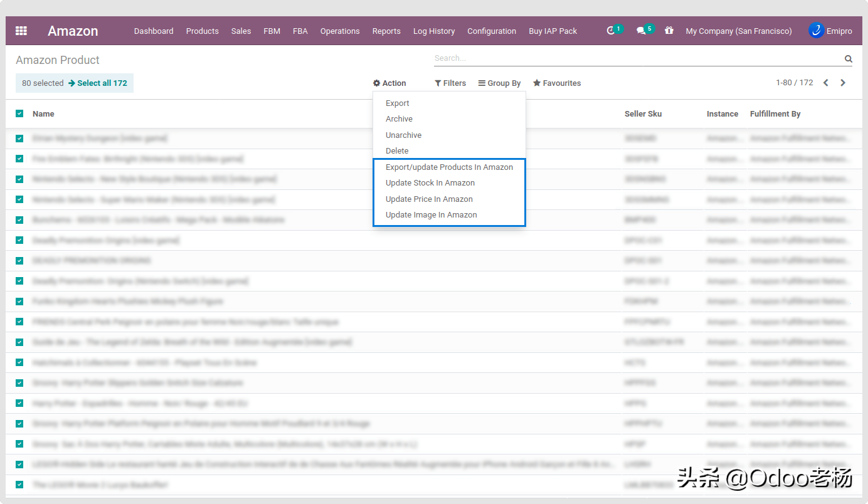Click the 1-80 / 172 pager counter
868x504 pixels.
[795, 83]
